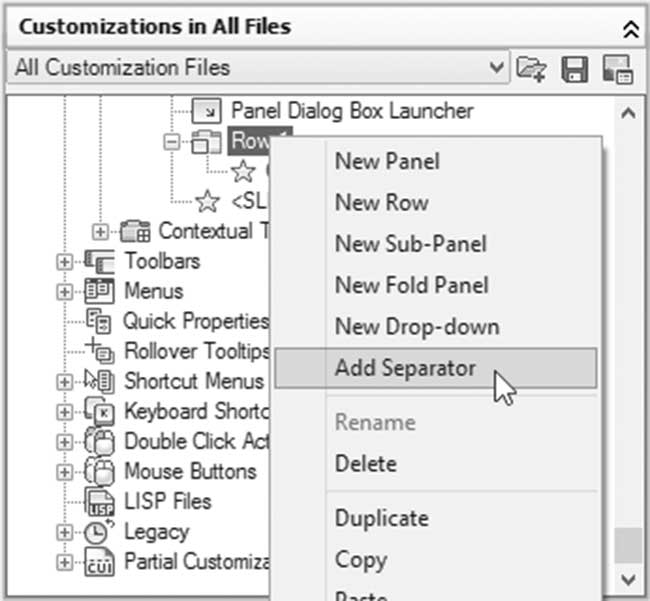The width and height of the screenshot is (650, 601).
Task: Collapse the Row 1 tree node
Action: coord(171,142)
